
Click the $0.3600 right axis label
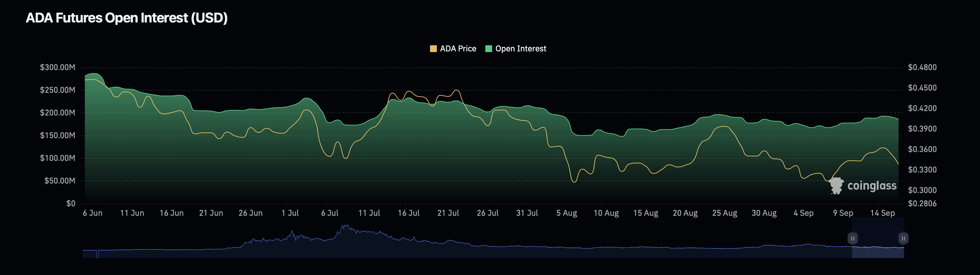922,149
